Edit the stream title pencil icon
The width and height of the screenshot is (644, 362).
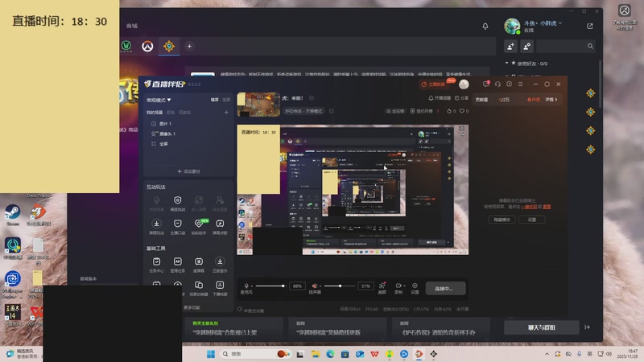tap(312, 98)
